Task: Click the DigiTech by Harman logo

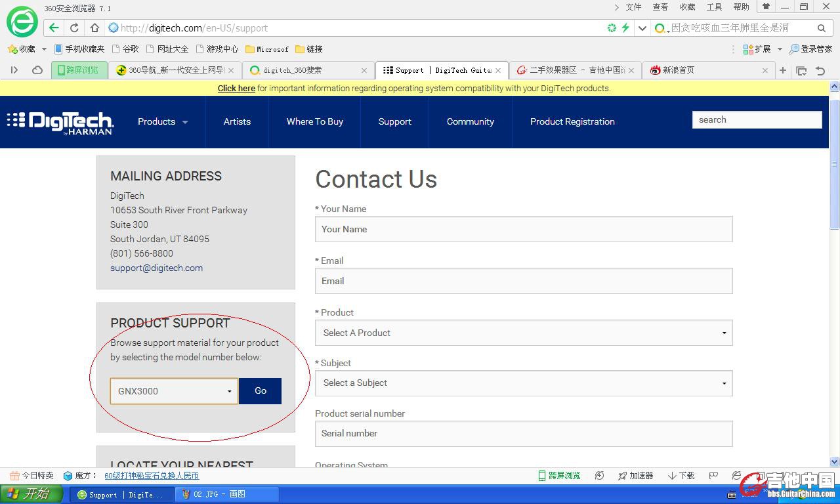Action: [x=60, y=122]
